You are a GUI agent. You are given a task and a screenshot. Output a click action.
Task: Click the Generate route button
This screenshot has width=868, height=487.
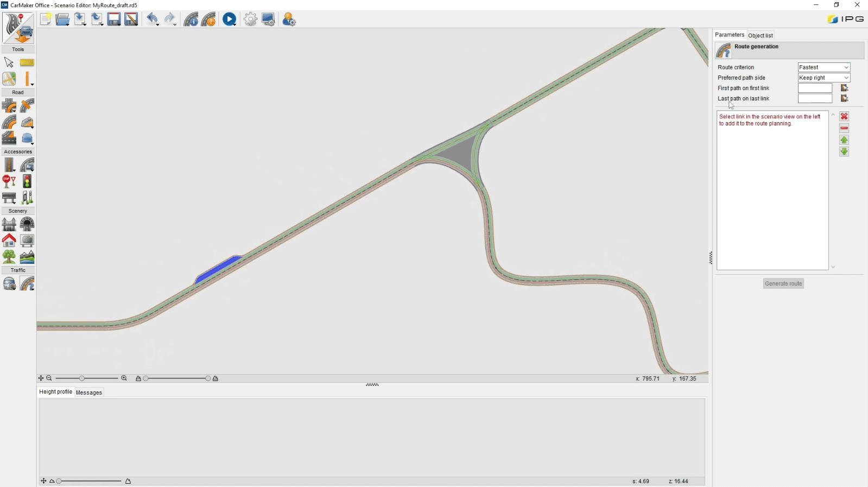pyautogui.click(x=783, y=283)
